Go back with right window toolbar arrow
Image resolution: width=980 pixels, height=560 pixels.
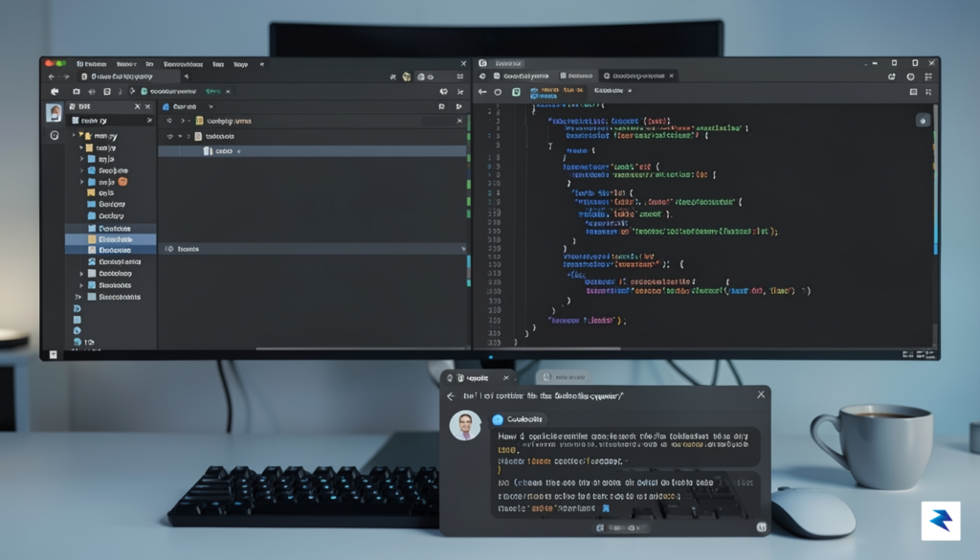coord(482,92)
